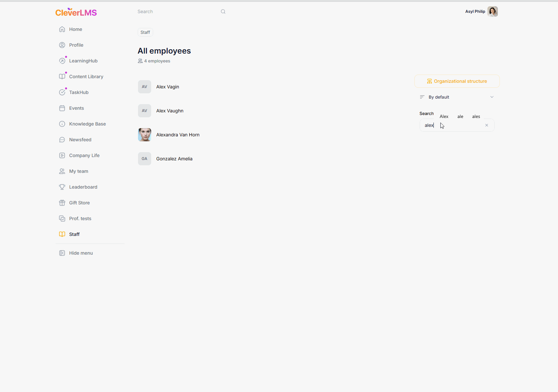Screen dimensions: 558x392
Task: Select the 'Alex' autocomplete suggestion
Action: (444, 116)
